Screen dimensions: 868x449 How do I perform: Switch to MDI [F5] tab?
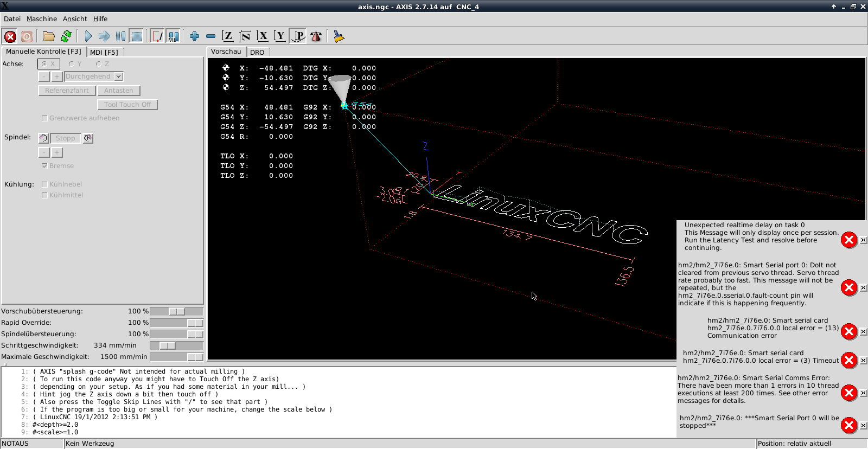click(104, 53)
